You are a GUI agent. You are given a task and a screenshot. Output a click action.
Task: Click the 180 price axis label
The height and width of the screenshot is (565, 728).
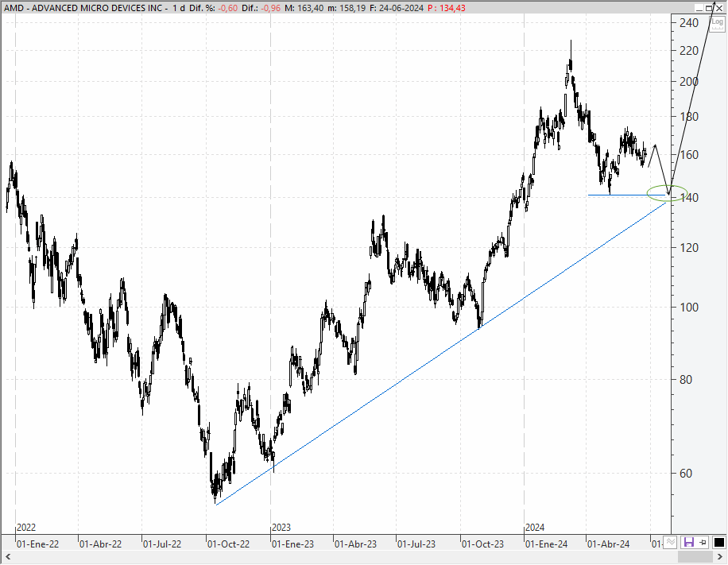point(688,117)
